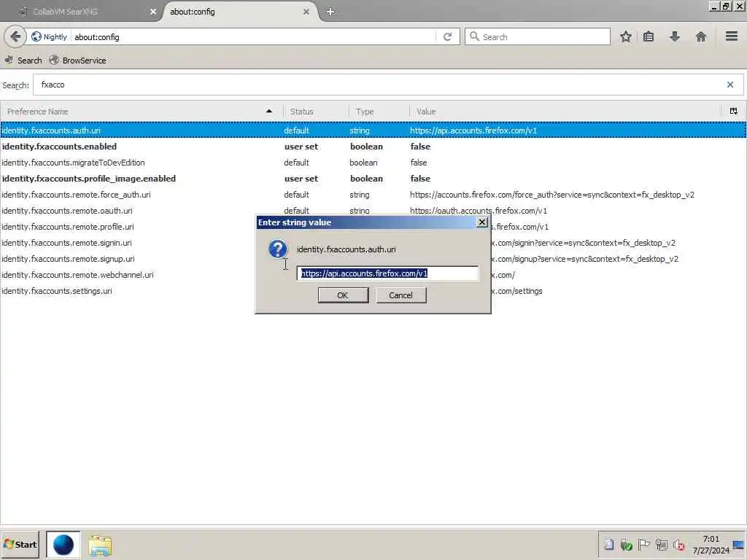
Task: Go to the Home page icon
Action: pos(701,36)
